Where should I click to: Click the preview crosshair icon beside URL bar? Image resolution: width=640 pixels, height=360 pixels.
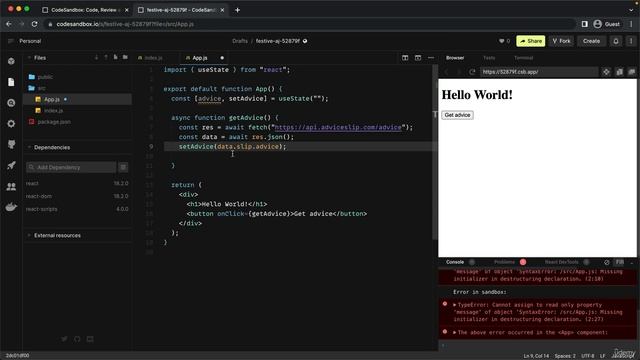click(606, 72)
